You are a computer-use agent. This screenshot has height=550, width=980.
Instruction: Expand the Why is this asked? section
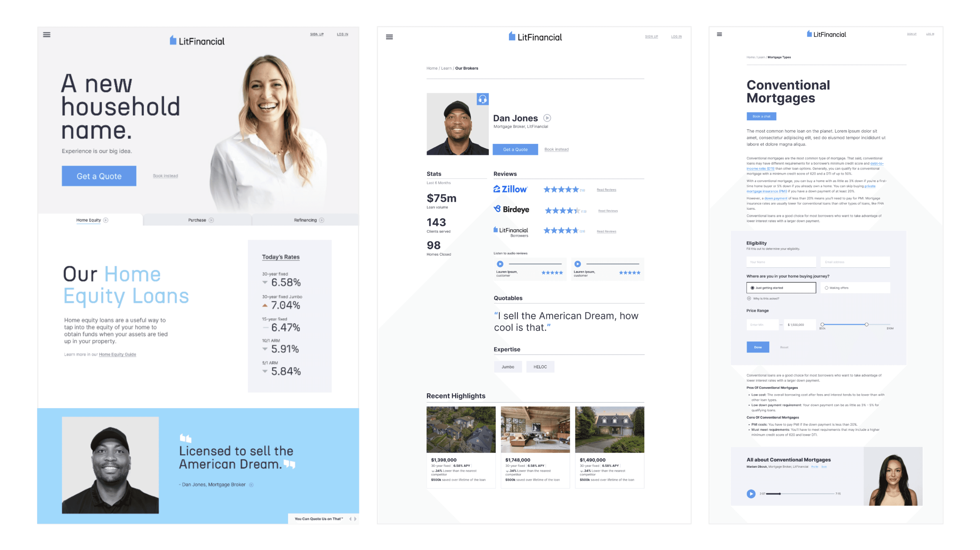[x=749, y=298]
